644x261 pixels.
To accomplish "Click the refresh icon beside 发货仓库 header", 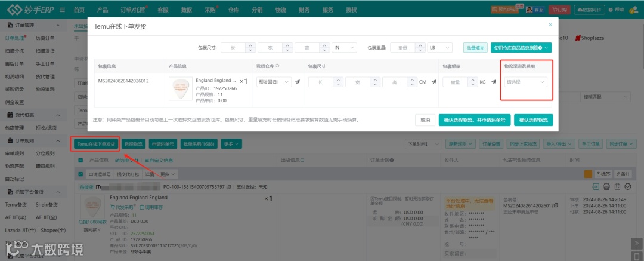I will pos(278,66).
